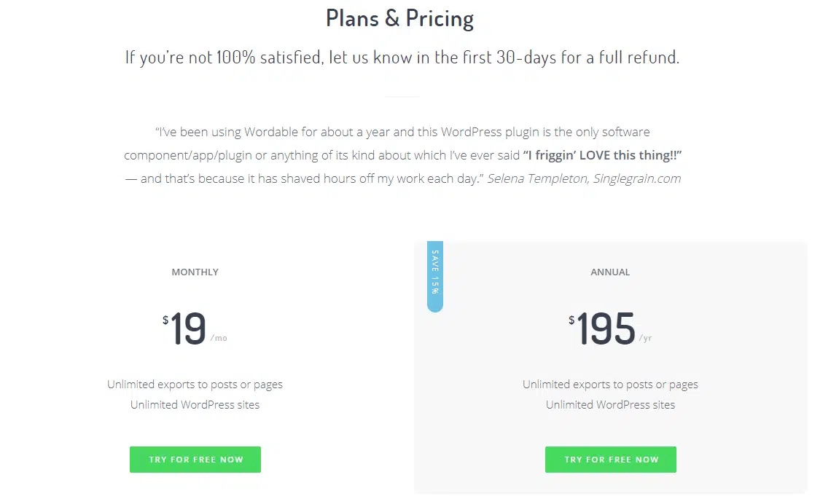Click the 30-days full refund subtitle
The width and height of the screenshot is (839, 504).
[x=402, y=57]
